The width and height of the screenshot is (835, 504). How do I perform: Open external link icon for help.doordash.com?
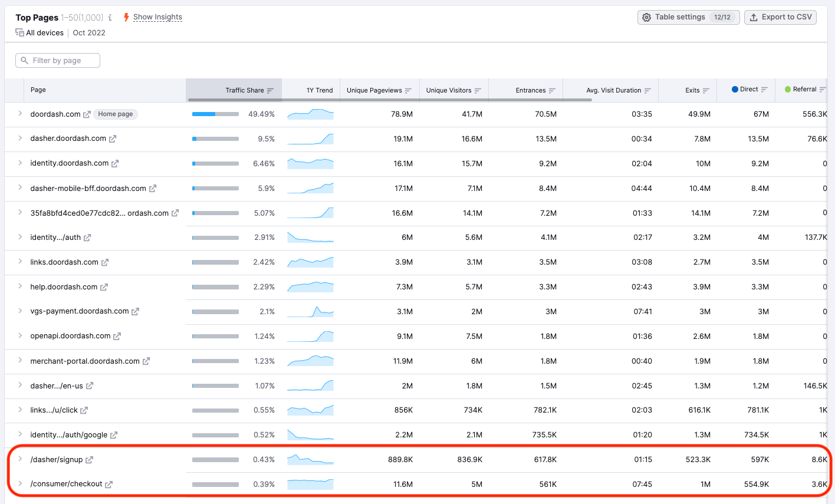(104, 287)
